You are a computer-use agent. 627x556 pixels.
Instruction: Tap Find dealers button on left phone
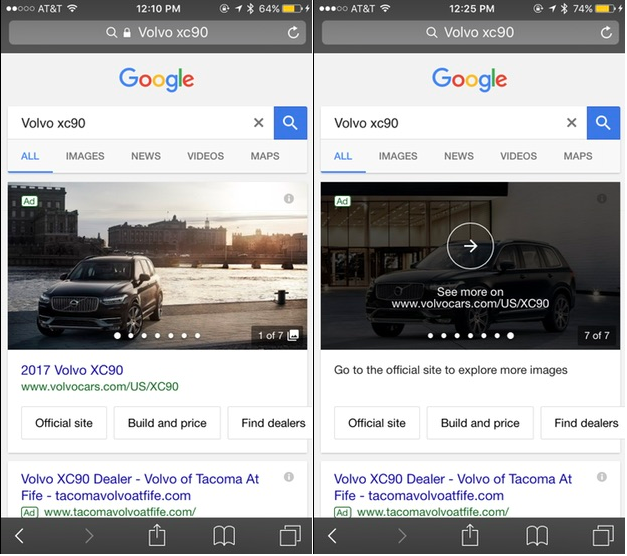coord(270,423)
